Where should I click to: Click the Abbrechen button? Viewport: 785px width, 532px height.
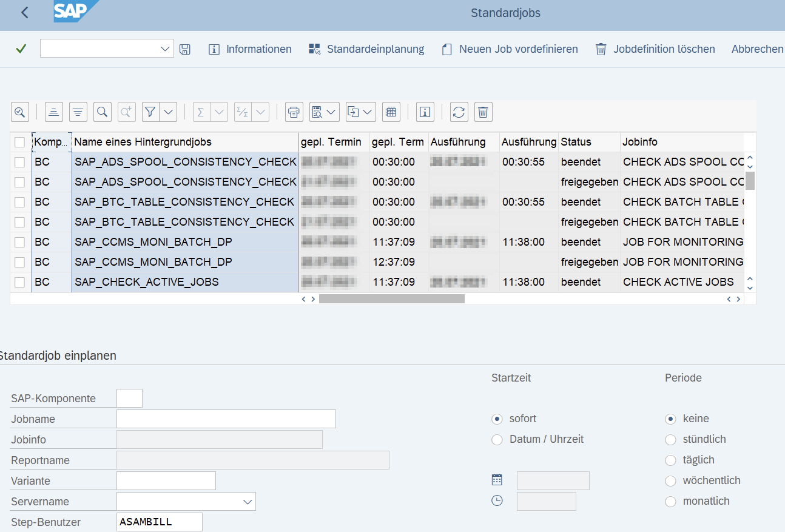[x=758, y=49]
